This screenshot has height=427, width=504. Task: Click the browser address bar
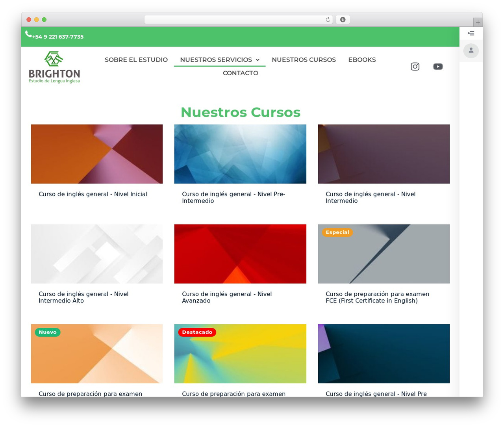pos(239,20)
